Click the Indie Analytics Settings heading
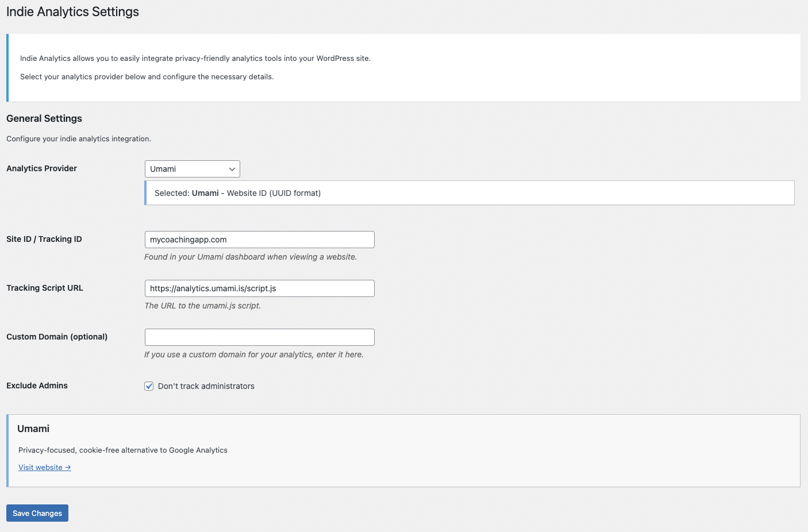 click(72, 11)
